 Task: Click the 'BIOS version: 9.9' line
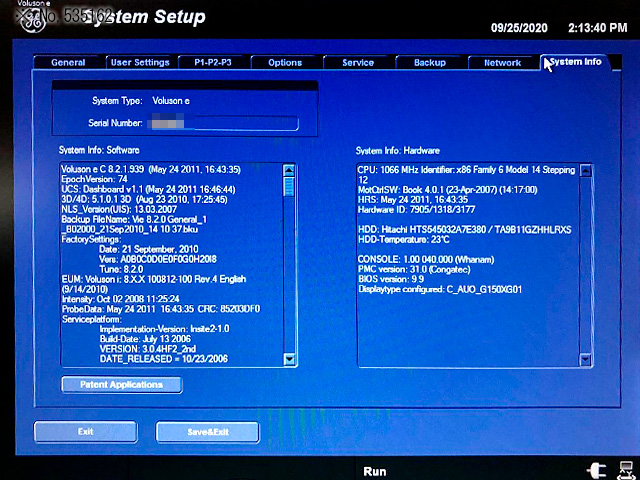coord(391,280)
